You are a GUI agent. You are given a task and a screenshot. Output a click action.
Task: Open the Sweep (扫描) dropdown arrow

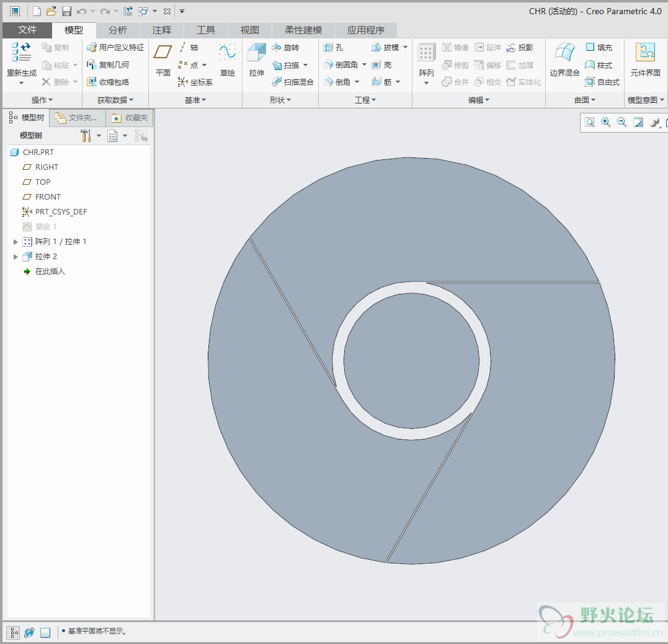(x=306, y=65)
